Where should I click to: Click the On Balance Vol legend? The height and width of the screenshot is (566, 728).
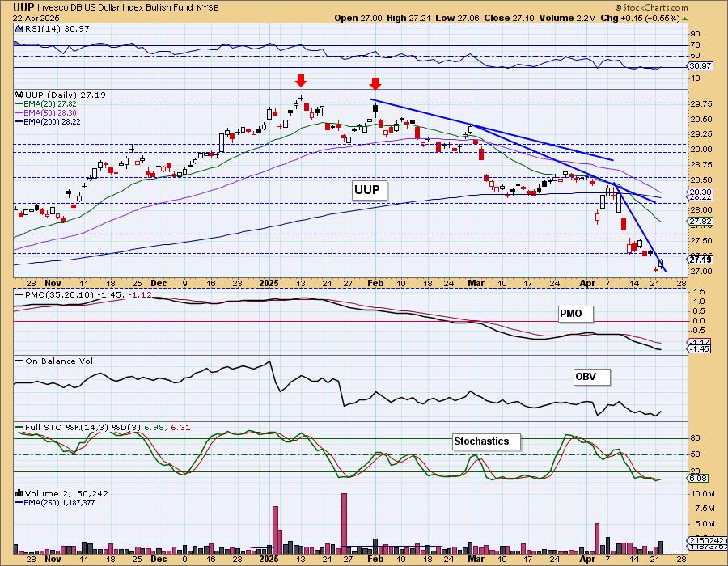point(54,361)
